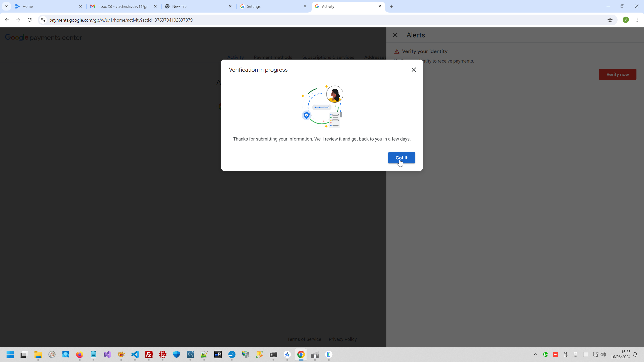Switch to the Settings tab
Screen dimensions: 644x362
click(273, 6)
